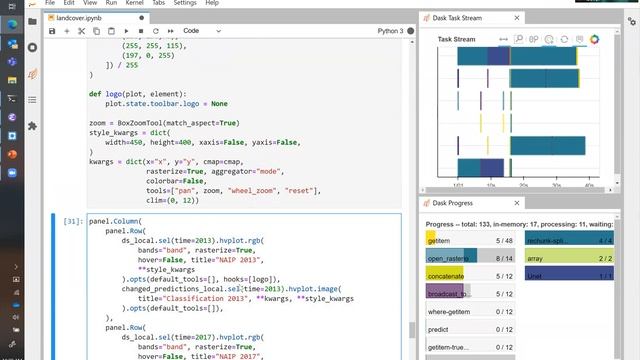Screen dimensions: 640x360
Task: Restart kernel and run all cells
Action: click(x=171, y=31)
